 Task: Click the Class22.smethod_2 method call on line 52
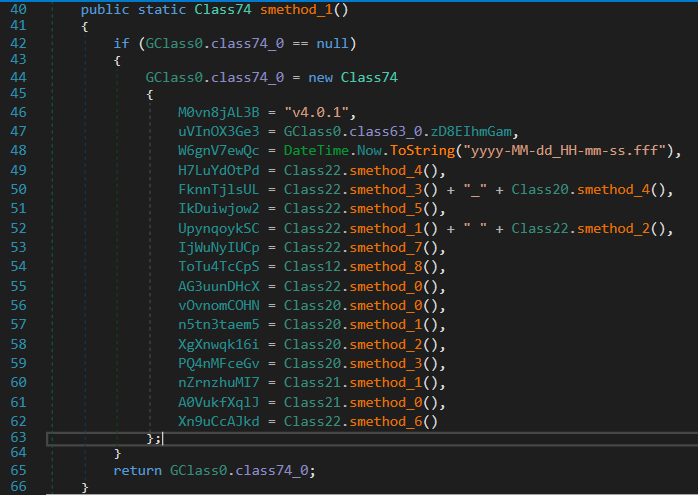[580, 228]
